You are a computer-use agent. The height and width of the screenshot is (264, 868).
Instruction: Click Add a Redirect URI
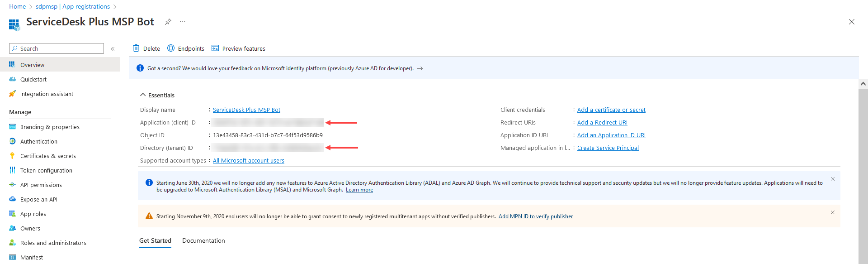click(602, 122)
